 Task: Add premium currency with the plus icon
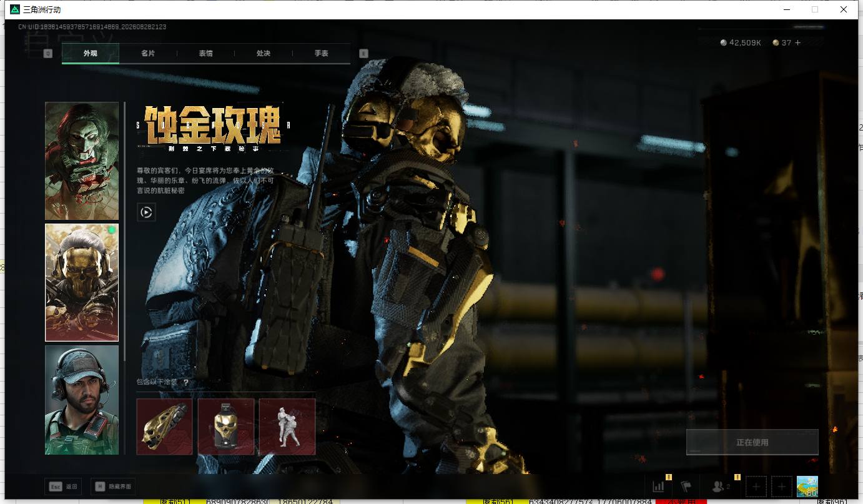point(797,43)
